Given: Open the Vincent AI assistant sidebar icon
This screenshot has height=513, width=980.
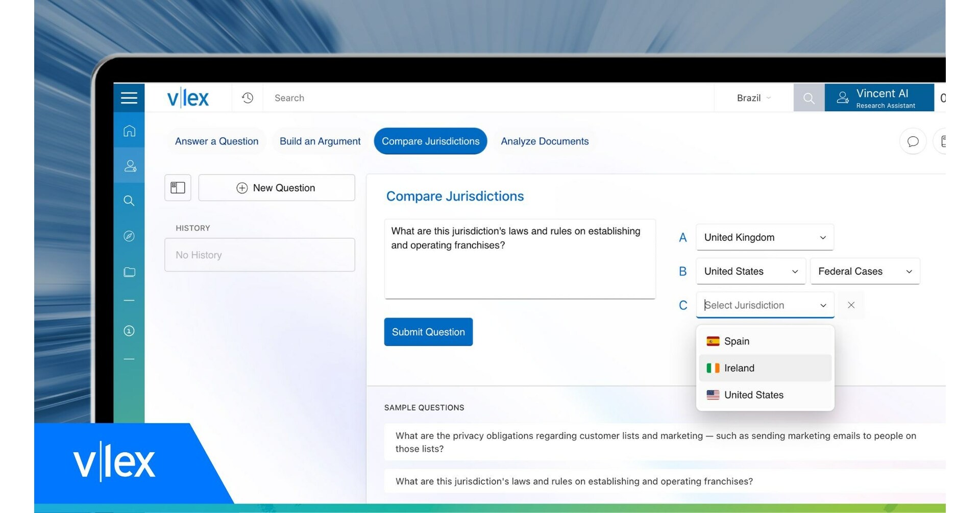Looking at the screenshot, I should click(x=129, y=165).
